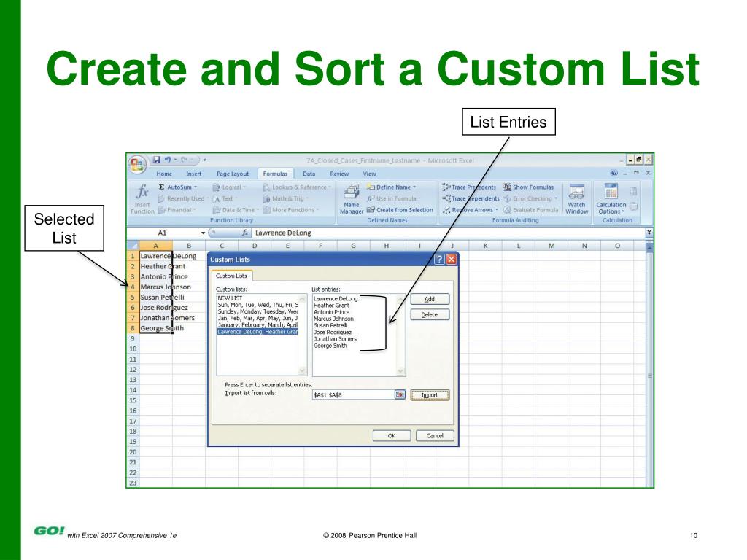Select NEW LIST in Custom lists box
Image resolution: width=747 pixels, height=560 pixels.
coord(230,298)
